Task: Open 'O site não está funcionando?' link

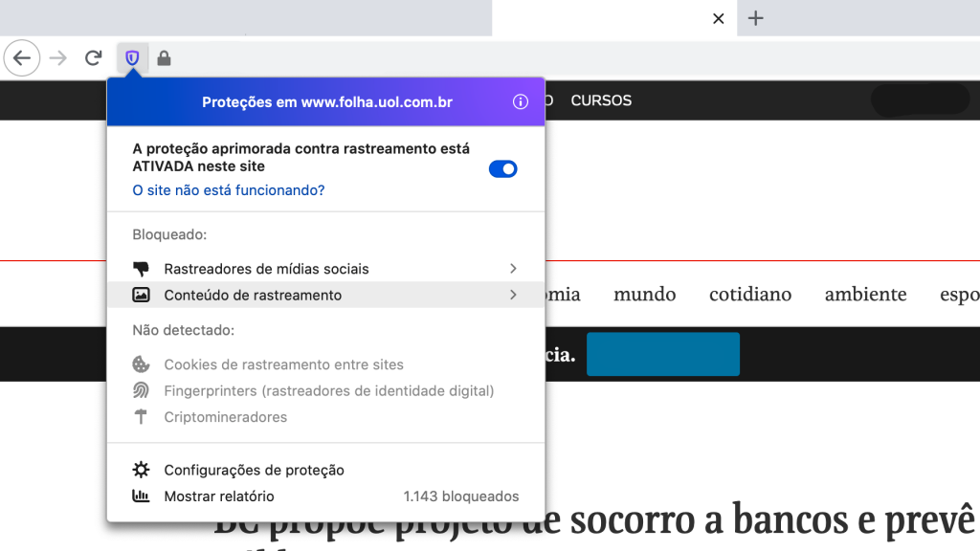Action: pos(228,190)
